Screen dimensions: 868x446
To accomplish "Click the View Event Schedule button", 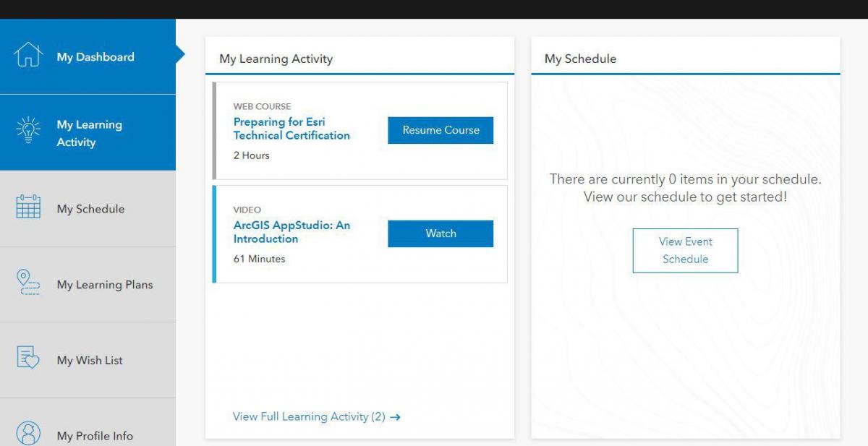I will tap(685, 250).
